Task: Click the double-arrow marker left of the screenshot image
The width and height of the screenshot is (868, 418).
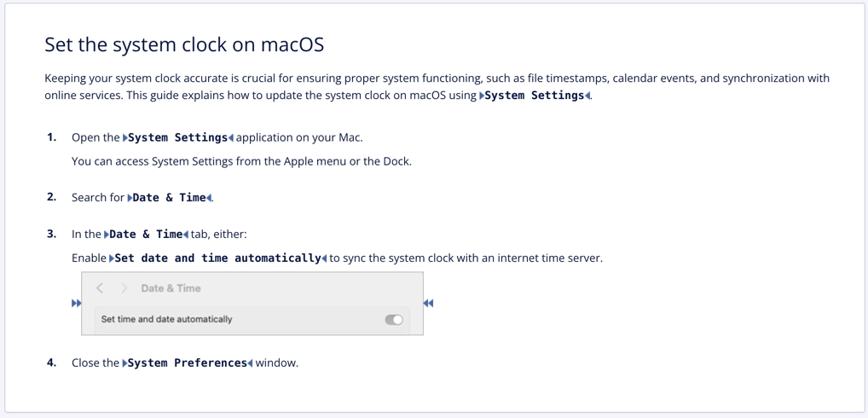Action: (77, 304)
